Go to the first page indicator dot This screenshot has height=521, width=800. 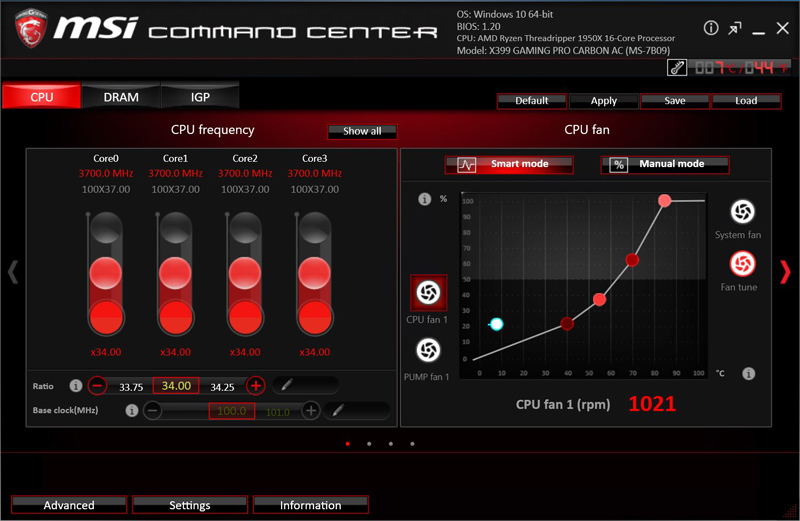point(347,444)
